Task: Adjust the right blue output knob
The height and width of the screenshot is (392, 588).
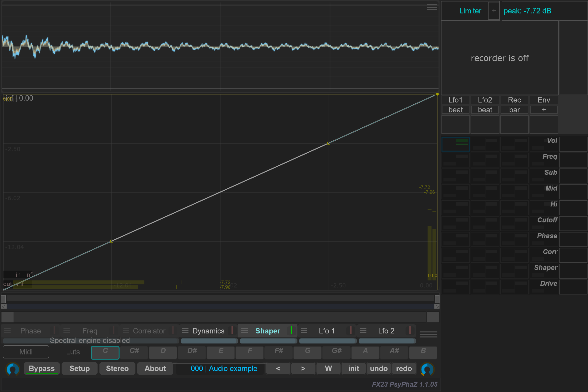Action: 427,369
